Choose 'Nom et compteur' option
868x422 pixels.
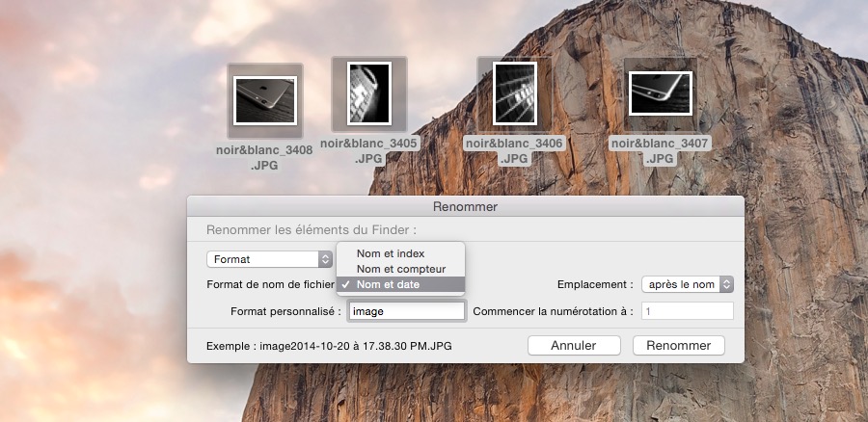pos(401,269)
